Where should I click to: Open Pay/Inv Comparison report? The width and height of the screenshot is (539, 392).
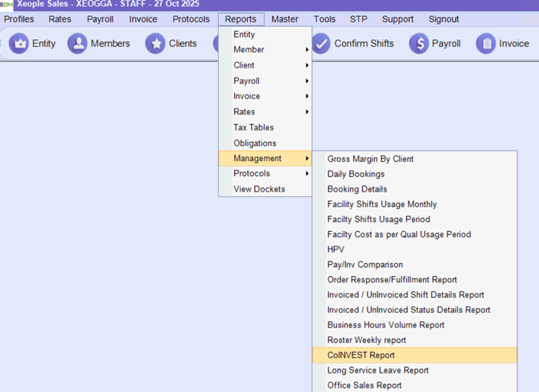point(364,264)
